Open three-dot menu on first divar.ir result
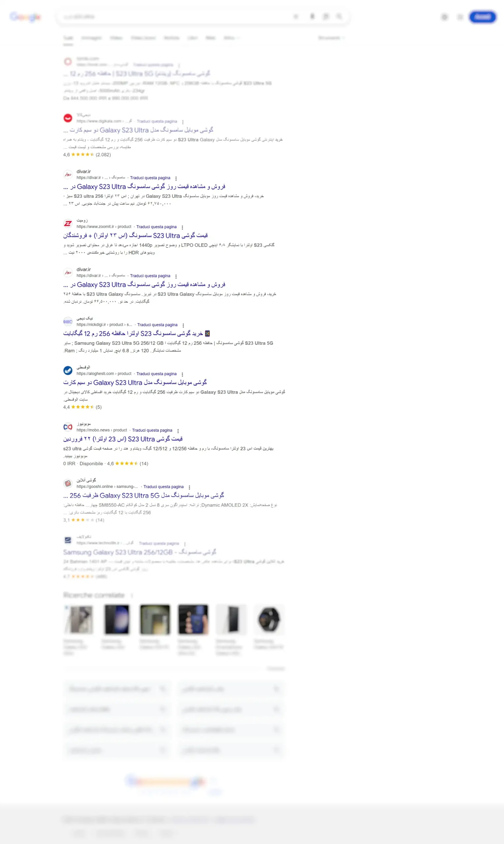 click(176, 178)
